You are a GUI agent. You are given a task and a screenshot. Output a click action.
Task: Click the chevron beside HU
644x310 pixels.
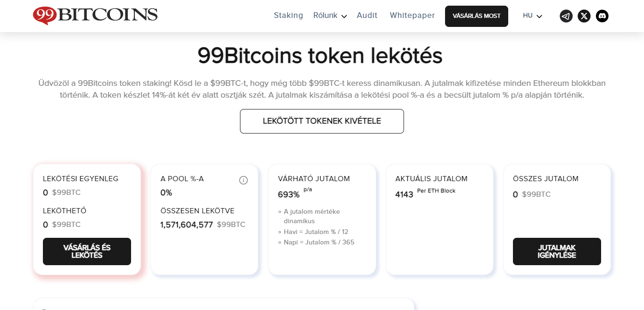[x=539, y=17]
